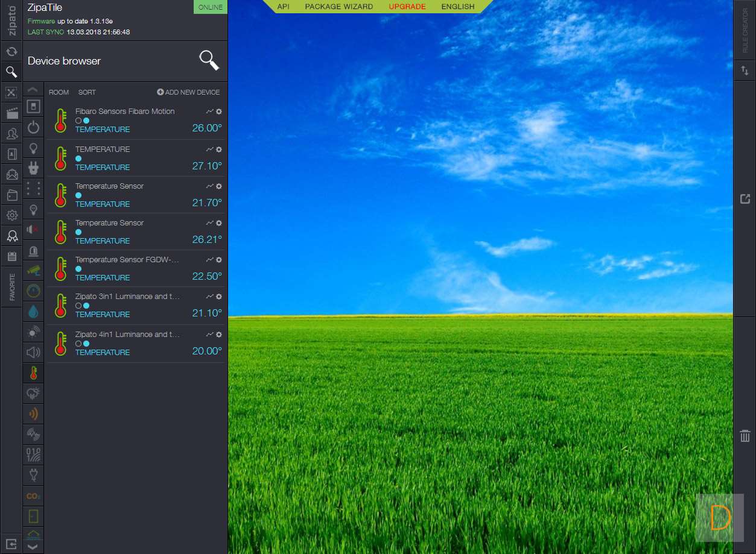Open the ROOM filter dropdown
756x554 pixels.
59,92
